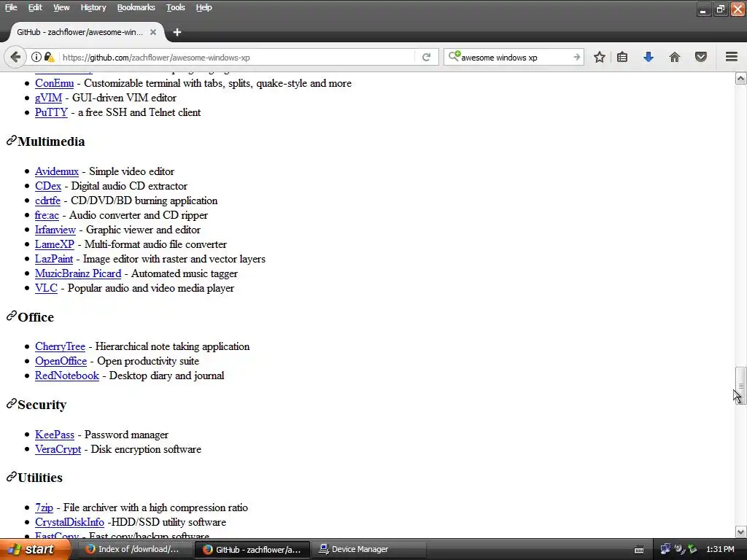Click the GitHub zachflower taskbar button
Screen dimensions: 747x560
pos(252,549)
